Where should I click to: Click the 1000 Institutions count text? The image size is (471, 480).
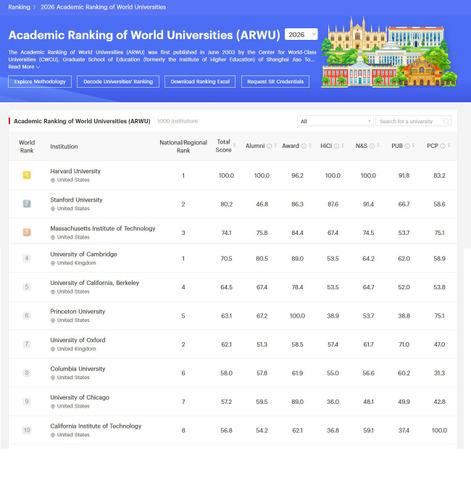point(178,121)
